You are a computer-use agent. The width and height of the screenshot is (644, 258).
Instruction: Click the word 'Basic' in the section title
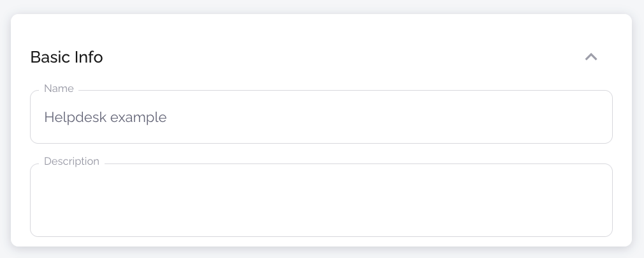pyautogui.click(x=46, y=57)
